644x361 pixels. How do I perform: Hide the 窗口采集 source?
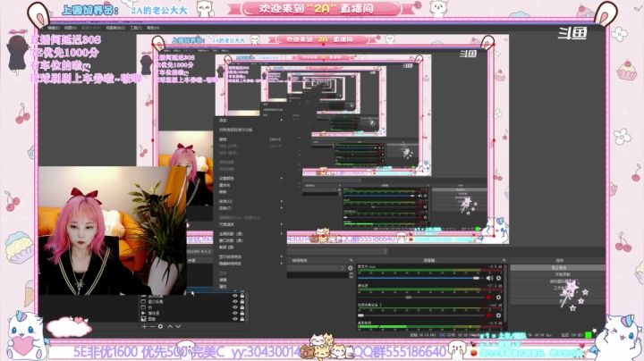(x=235, y=301)
